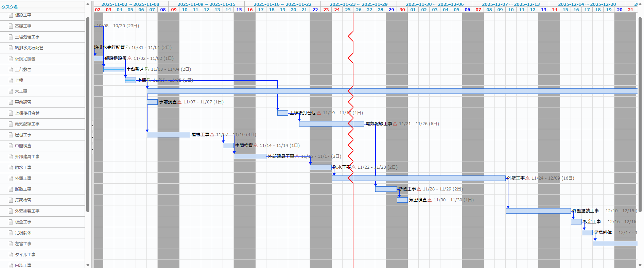644x268 pixels.
Task: Click the green check icon next to 土台敷き
Action: click(x=147, y=69)
